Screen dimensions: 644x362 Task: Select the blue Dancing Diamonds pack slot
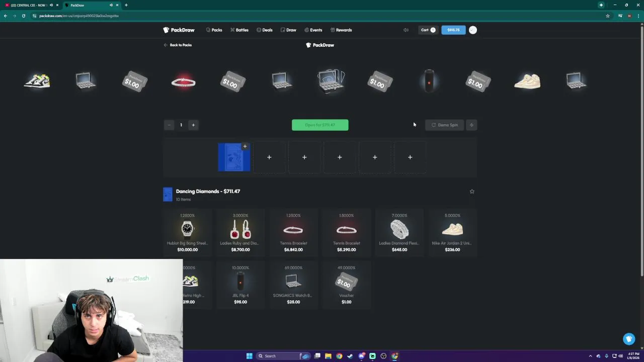pos(234,157)
